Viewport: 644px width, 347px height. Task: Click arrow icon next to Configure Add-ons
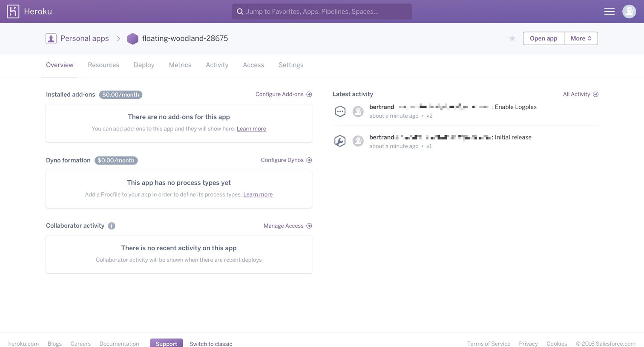(309, 94)
